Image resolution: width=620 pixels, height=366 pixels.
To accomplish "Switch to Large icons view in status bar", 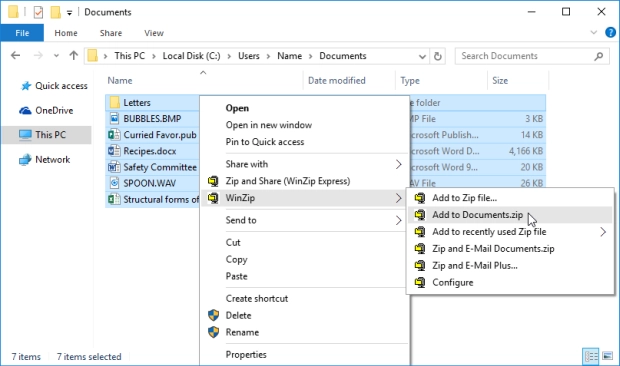I will tap(607, 356).
